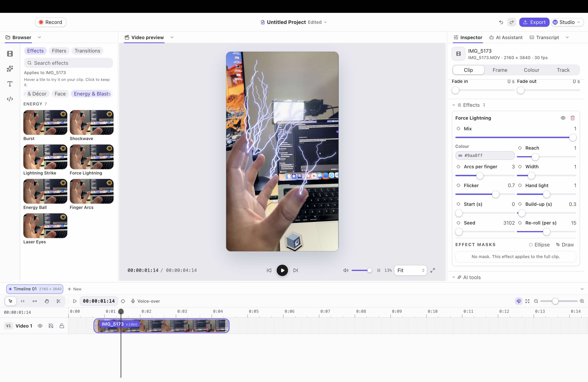Open the AI Assistant tab
588x382 pixels.
(506, 37)
